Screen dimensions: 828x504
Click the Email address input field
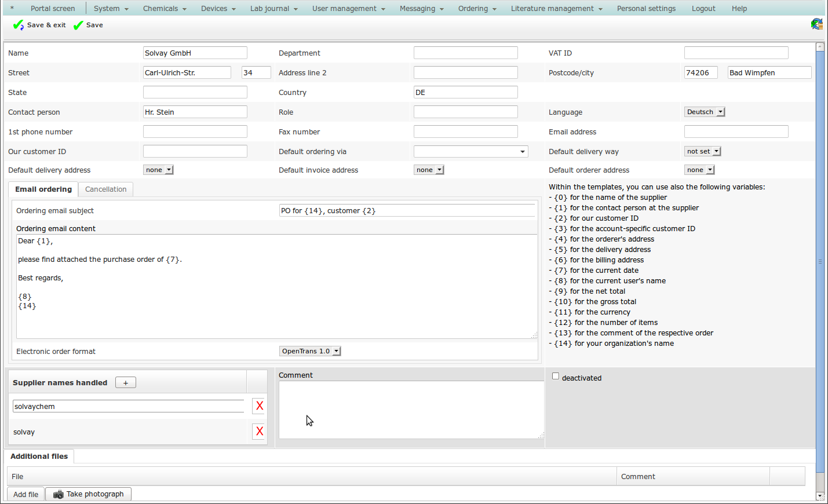point(736,132)
